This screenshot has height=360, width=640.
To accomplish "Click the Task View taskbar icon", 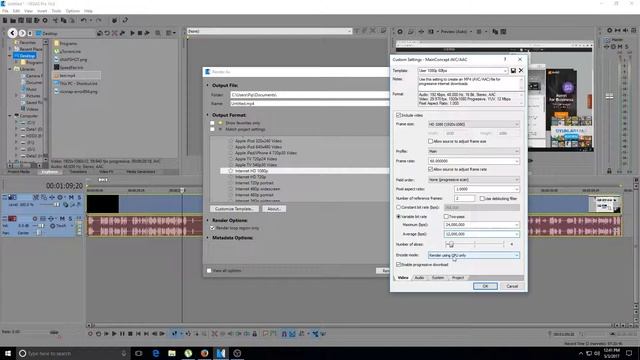I will (x=139, y=353).
